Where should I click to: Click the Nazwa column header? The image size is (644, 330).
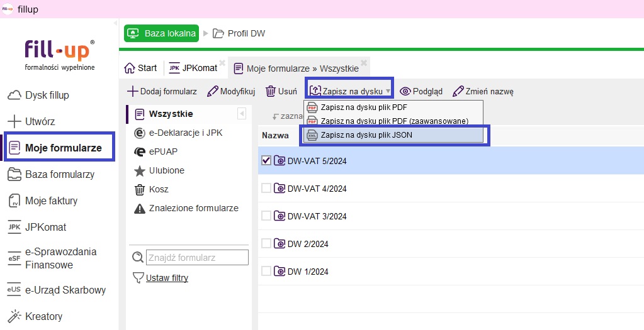tap(275, 135)
